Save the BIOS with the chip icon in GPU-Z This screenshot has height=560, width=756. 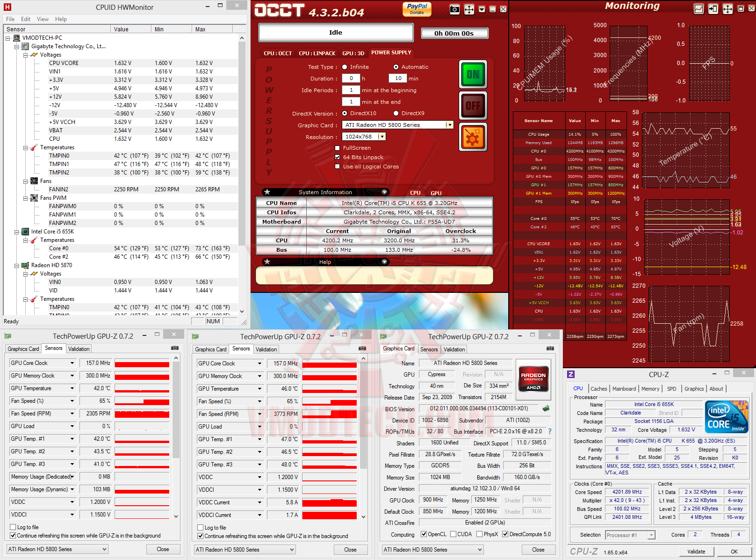[x=546, y=408]
